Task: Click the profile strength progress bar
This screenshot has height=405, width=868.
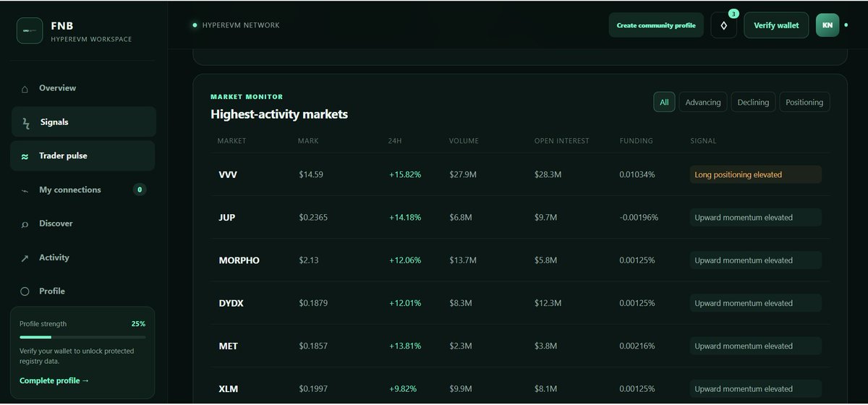Action: pyautogui.click(x=82, y=337)
